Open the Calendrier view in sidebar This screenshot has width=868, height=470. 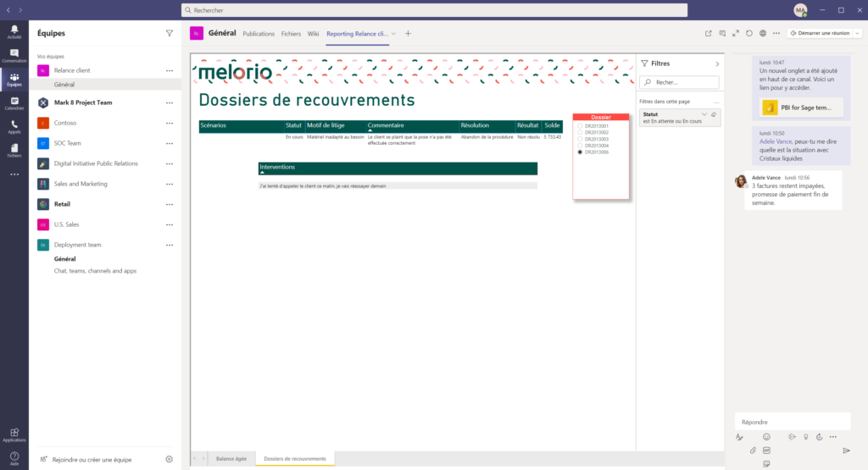click(14, 103)
